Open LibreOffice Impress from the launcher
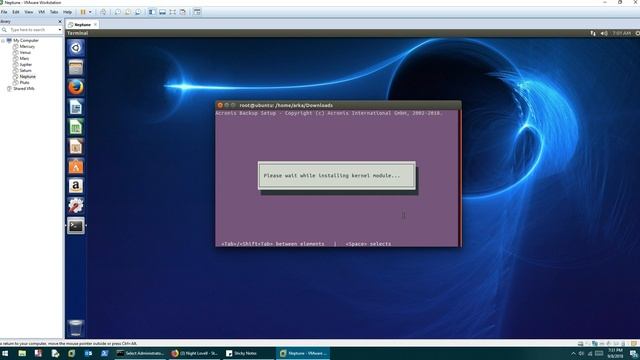The image size is (640, 360). 76,147
